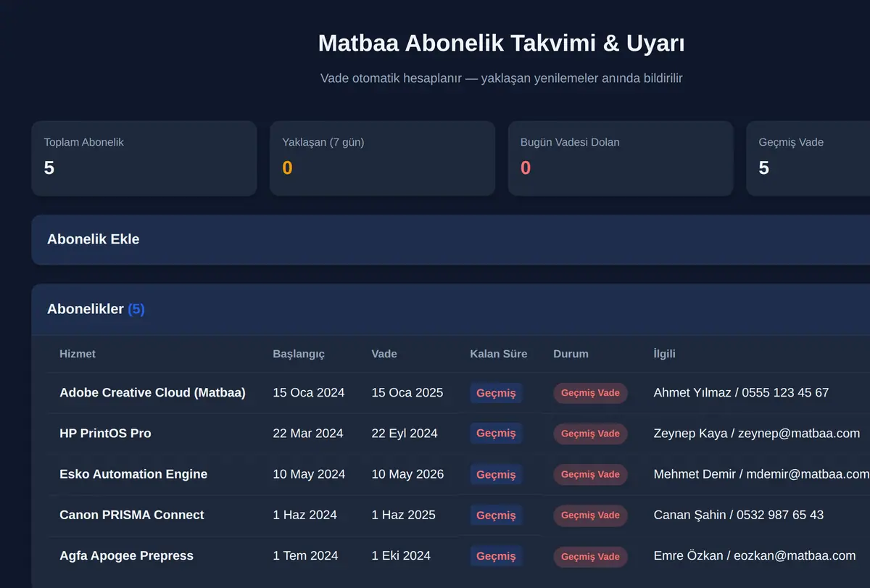The width and height of the screenshot is (870, 588).
Task: Click due date 22 Eyl 2024
Action: click(405, 434)
